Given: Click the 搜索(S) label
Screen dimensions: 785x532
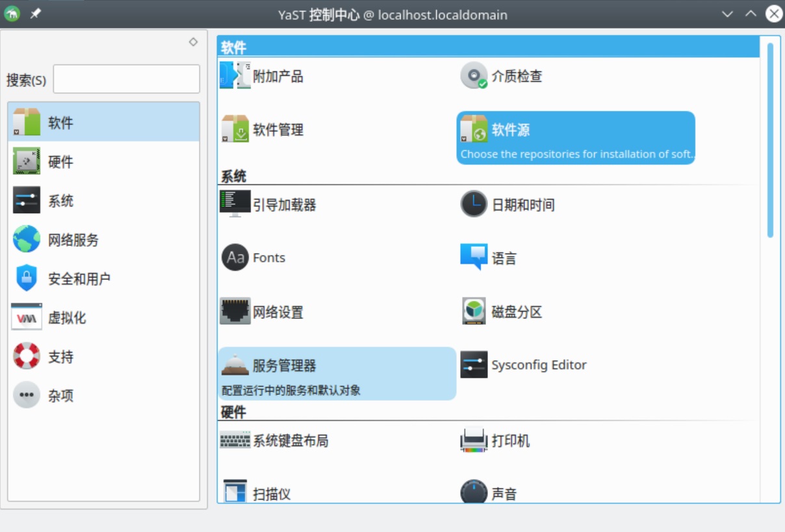Looking at the screenshot, I should point(26,80).
